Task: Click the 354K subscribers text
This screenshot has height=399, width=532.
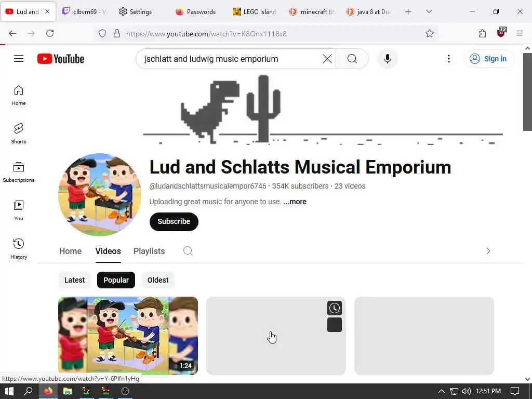Action: click(300, 186)
